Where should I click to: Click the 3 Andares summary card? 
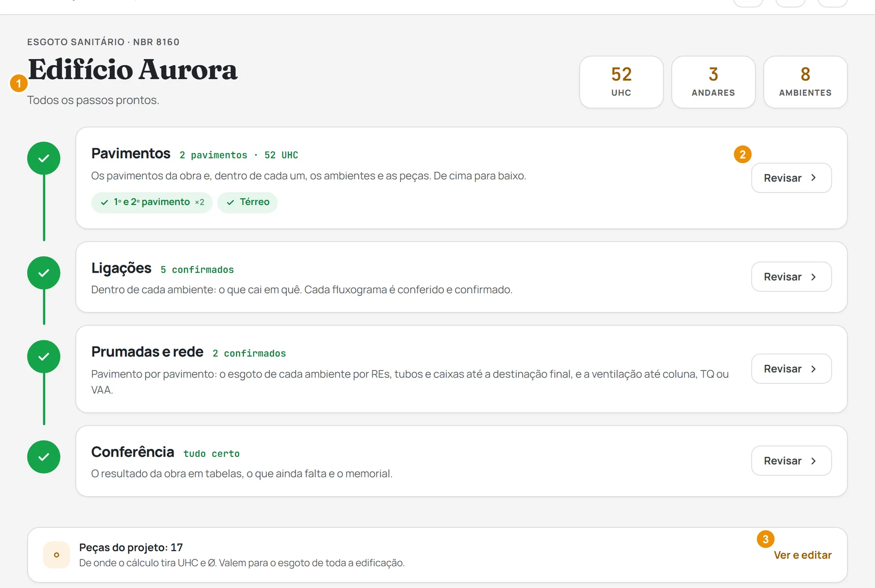pos(713,82)
